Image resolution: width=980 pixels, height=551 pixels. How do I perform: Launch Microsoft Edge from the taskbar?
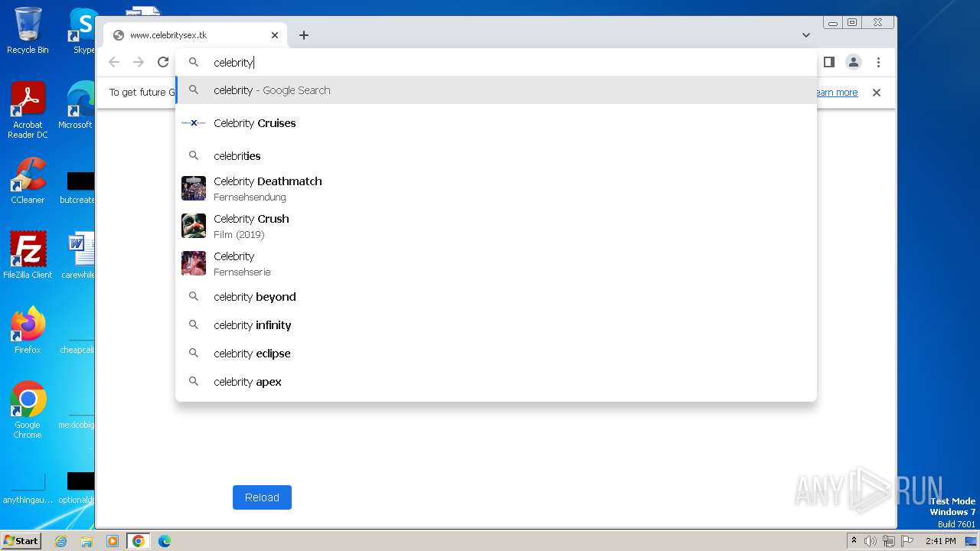(165, 541)
